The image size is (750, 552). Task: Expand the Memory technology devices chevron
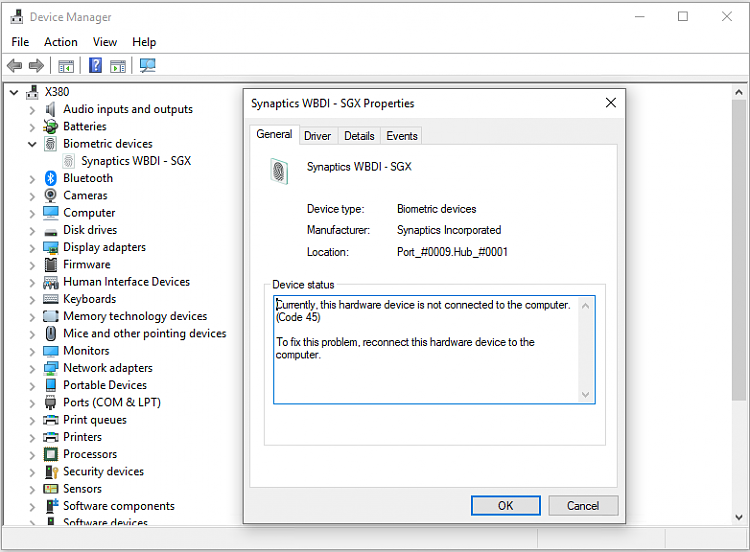point(32,317)
